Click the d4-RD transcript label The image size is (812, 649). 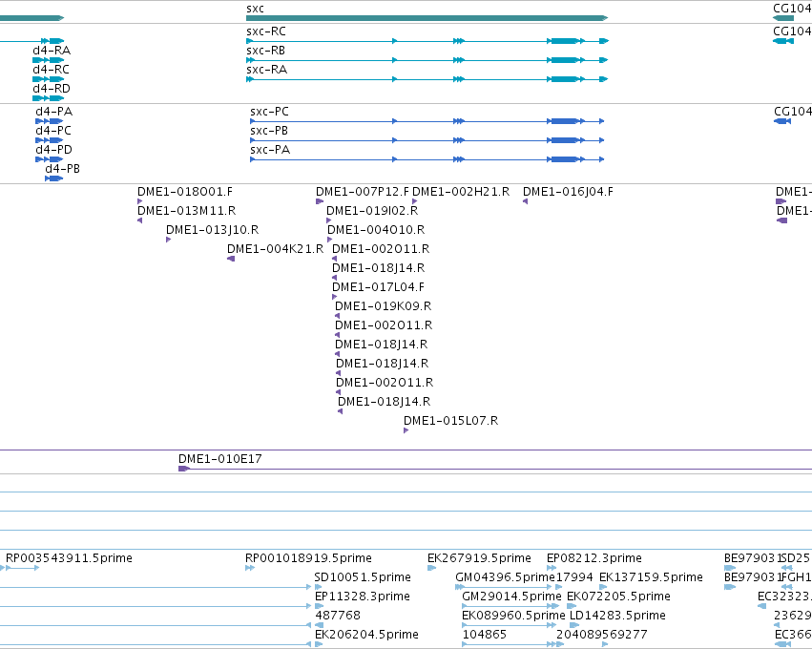(52, 89)
